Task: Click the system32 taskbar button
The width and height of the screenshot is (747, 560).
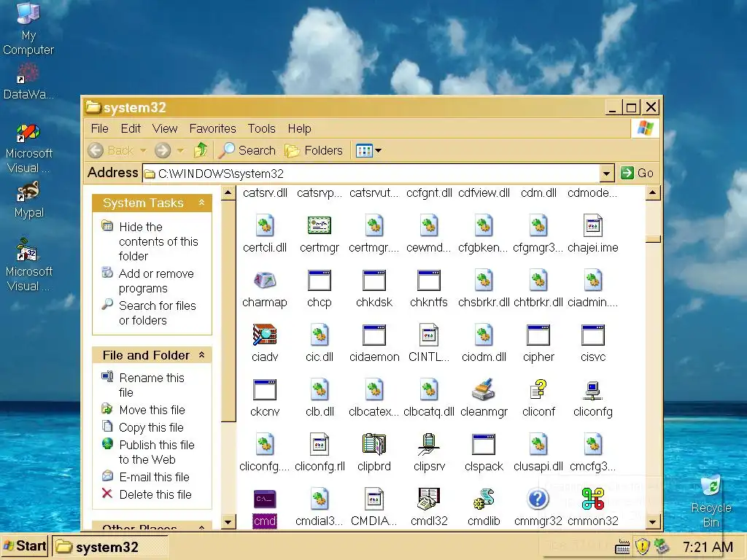Action: (x=110, y=547)
